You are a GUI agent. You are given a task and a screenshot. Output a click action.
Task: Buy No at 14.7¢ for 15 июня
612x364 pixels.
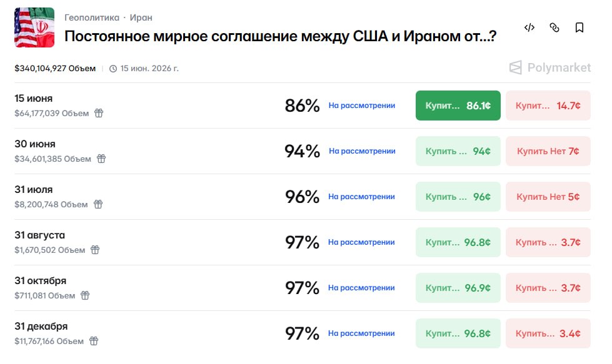pyautogui.click(x=548, y=106)
